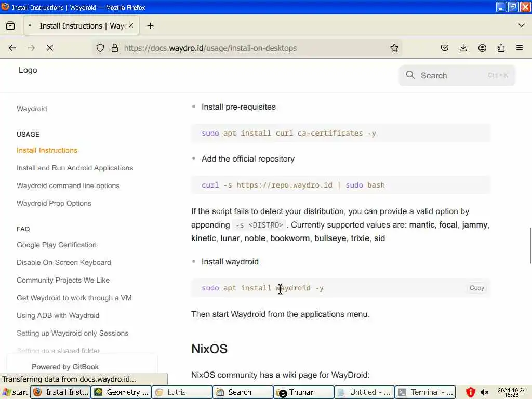Switch to Terminal taskbar window
This screenshot has height=399, width=532.
click(x=425, y=392)
